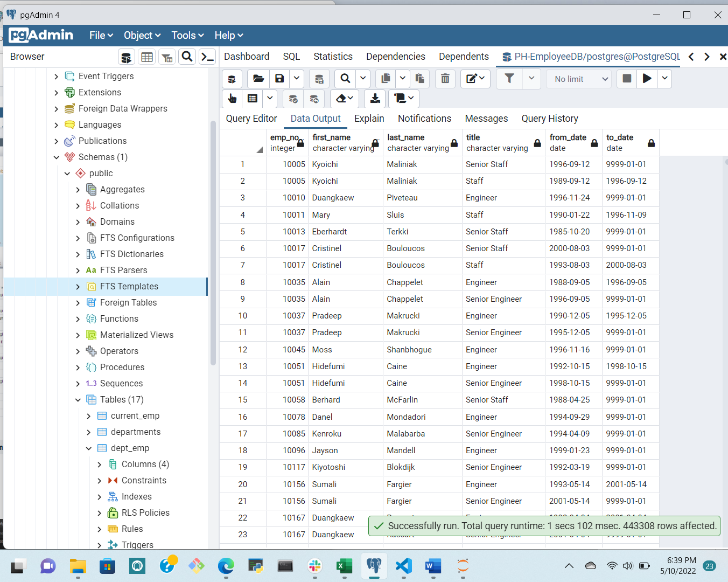Click the Filter funnel icon
Viewport: 728px width, 582px height.
point(509,79)
